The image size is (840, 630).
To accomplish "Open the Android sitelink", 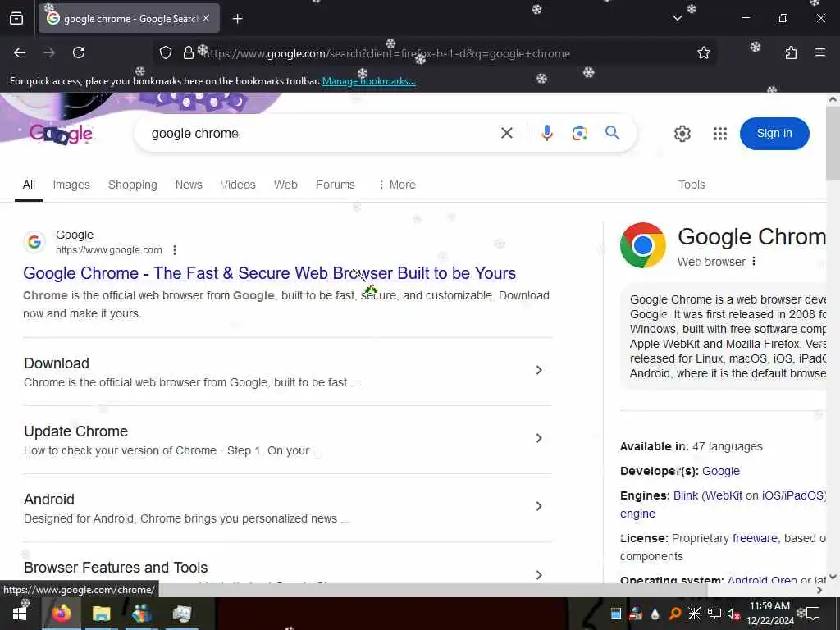I will 48,500.
